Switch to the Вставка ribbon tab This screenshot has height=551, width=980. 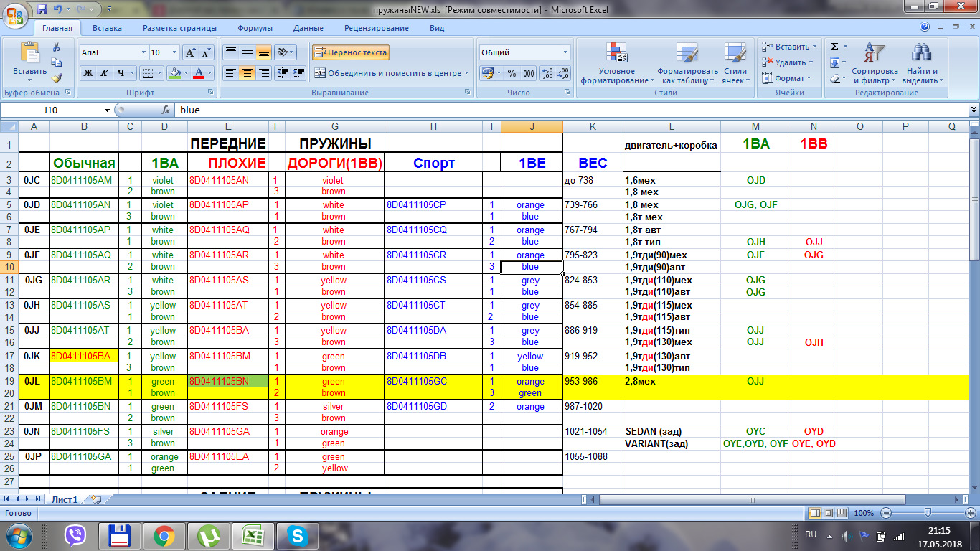point(107,28)
